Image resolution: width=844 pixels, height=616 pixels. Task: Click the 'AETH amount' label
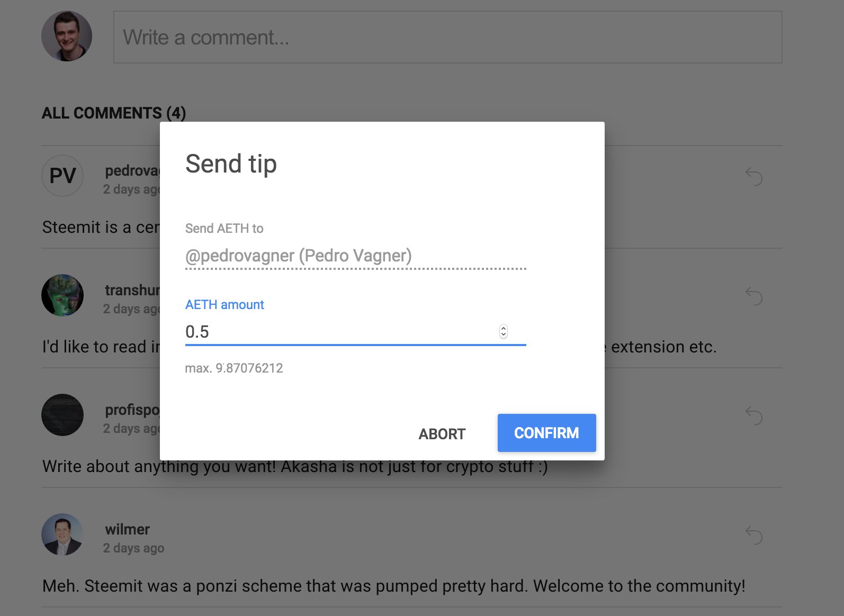point(225,304)
